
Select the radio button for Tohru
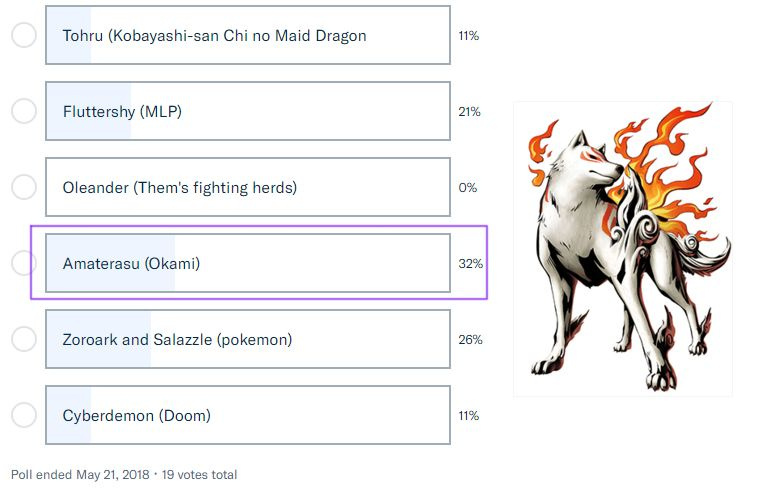point(24,35)
